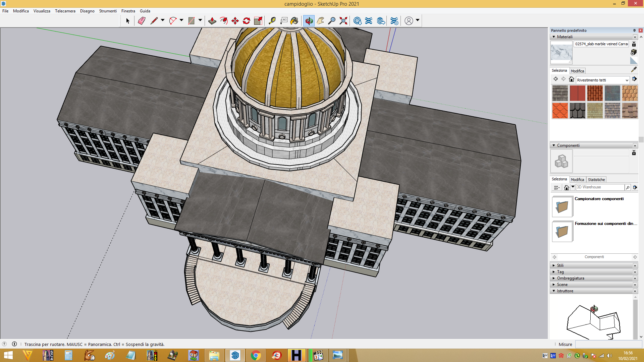The image size is (644, 362).
Task: Choose the Tape Measure tool
Action: pyautogui.click(x=272, y=21)
